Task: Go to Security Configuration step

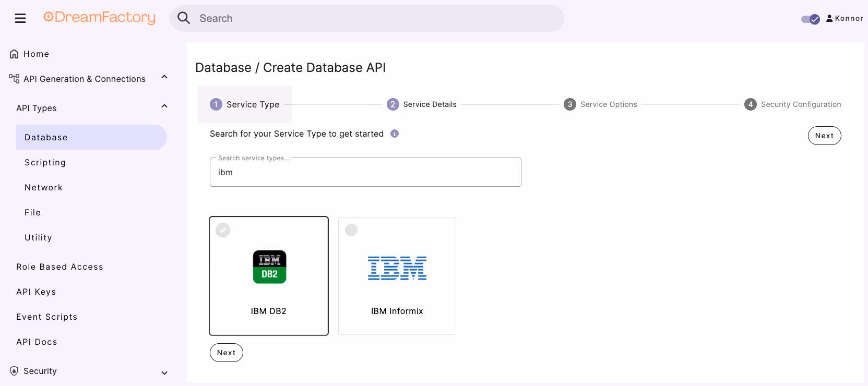Action: click(x=793, y=104)
